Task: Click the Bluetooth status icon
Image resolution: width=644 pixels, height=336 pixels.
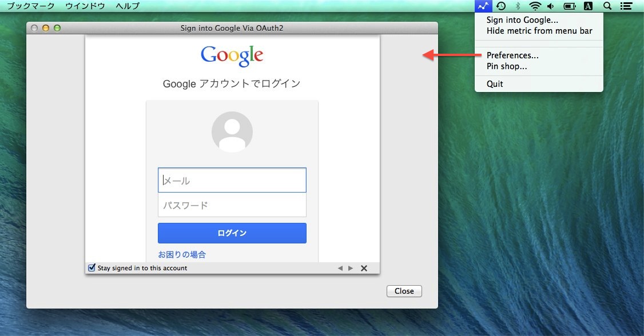Action: coord(518,6)
